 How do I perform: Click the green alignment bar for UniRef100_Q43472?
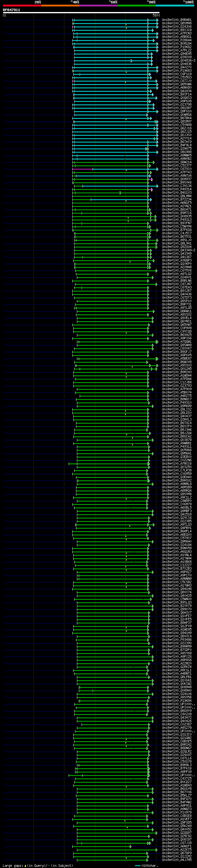tap(115, 717)
